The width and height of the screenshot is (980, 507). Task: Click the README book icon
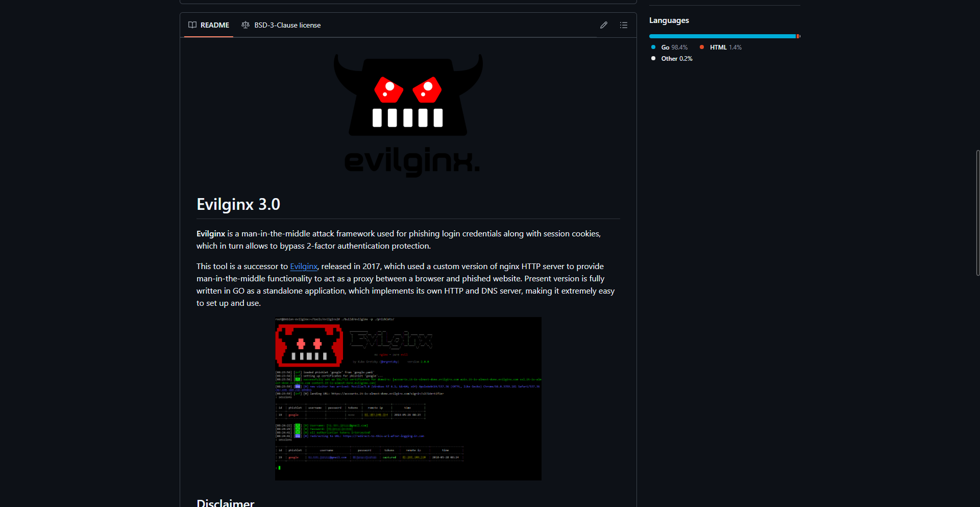(192, 25)
